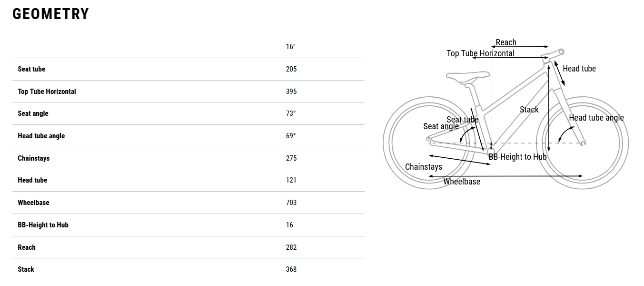This screenshot has height=286, width=644.
Task: Click the Stack value 368 in table
Action: 291,269
